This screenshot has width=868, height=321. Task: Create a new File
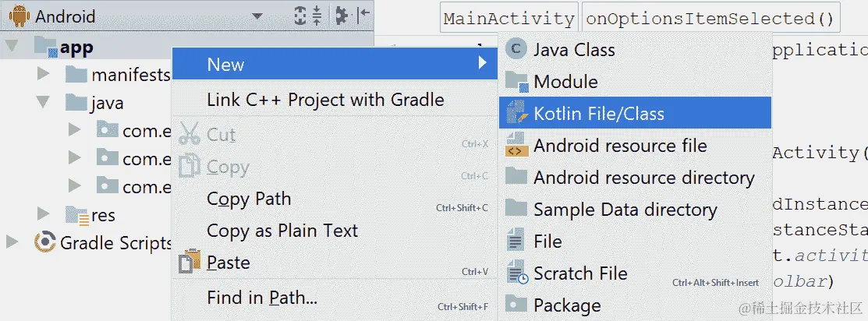tap(635, 241)
